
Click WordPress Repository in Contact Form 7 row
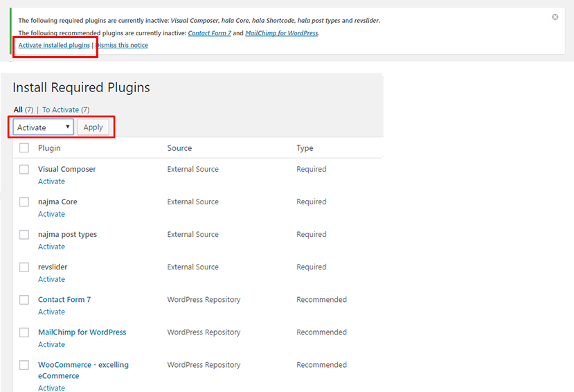coord(204,299)
